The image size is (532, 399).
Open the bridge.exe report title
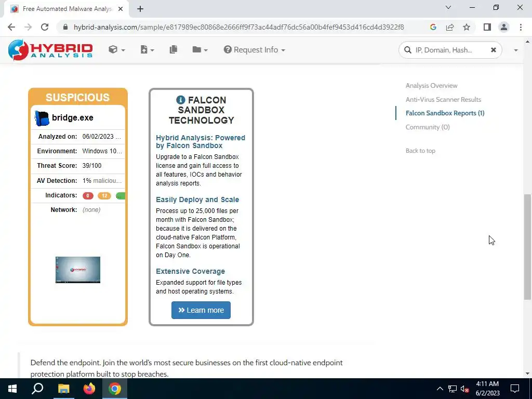coord(73,118)
